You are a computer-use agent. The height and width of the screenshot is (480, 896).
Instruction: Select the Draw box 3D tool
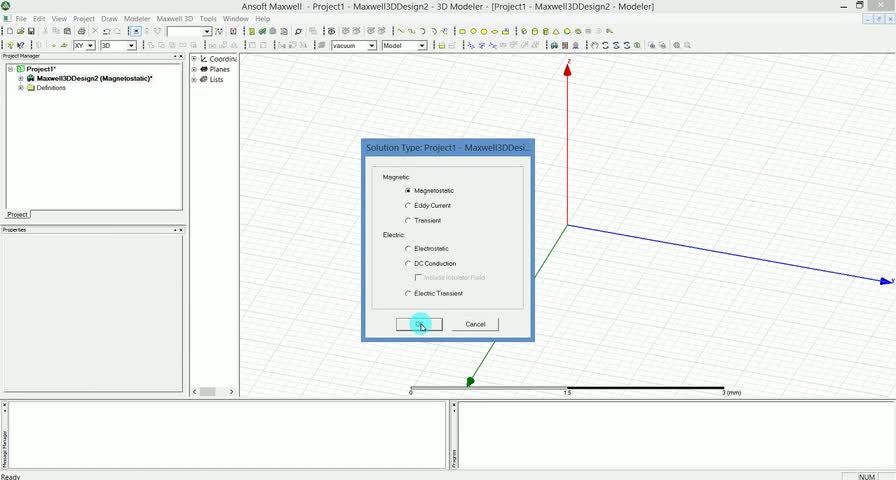tap(524, 31)
